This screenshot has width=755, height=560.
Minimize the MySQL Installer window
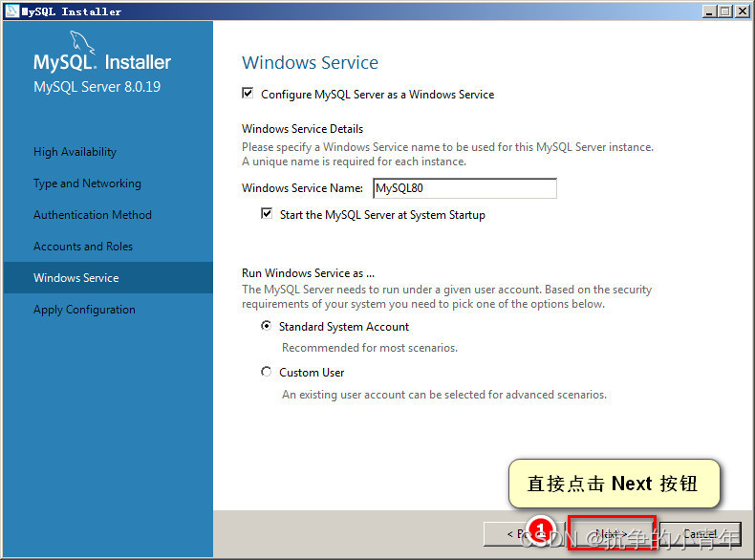pyautogui.click(x=708, y=11)
